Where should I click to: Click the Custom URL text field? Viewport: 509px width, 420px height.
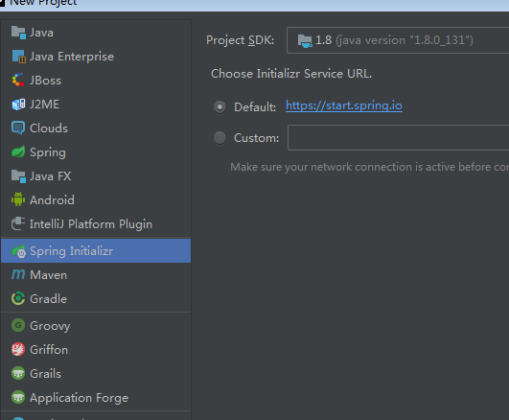398,138
